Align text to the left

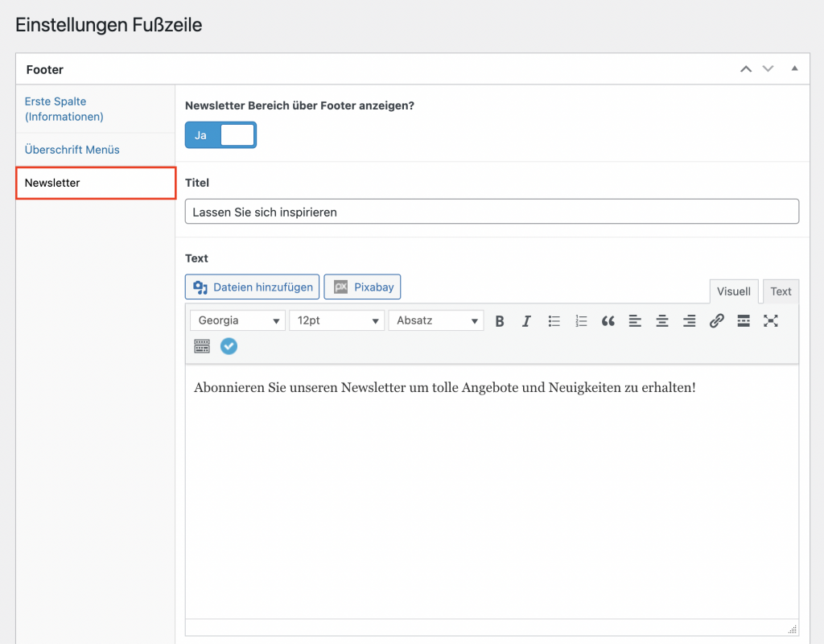[635, 321]
